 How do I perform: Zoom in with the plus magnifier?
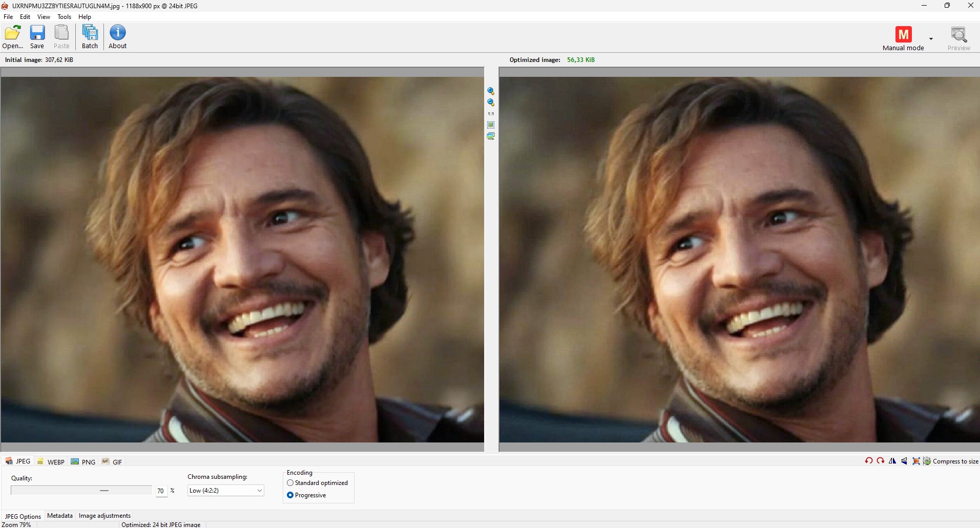coord(491,91)
